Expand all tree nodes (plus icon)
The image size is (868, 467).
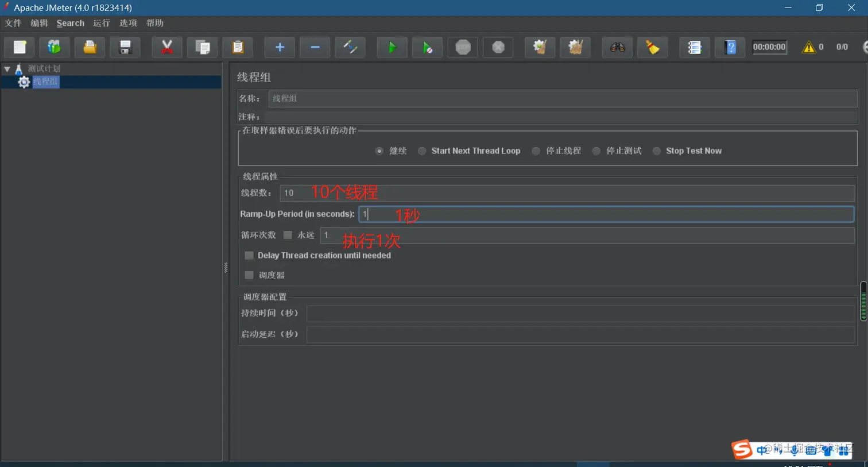280,47
